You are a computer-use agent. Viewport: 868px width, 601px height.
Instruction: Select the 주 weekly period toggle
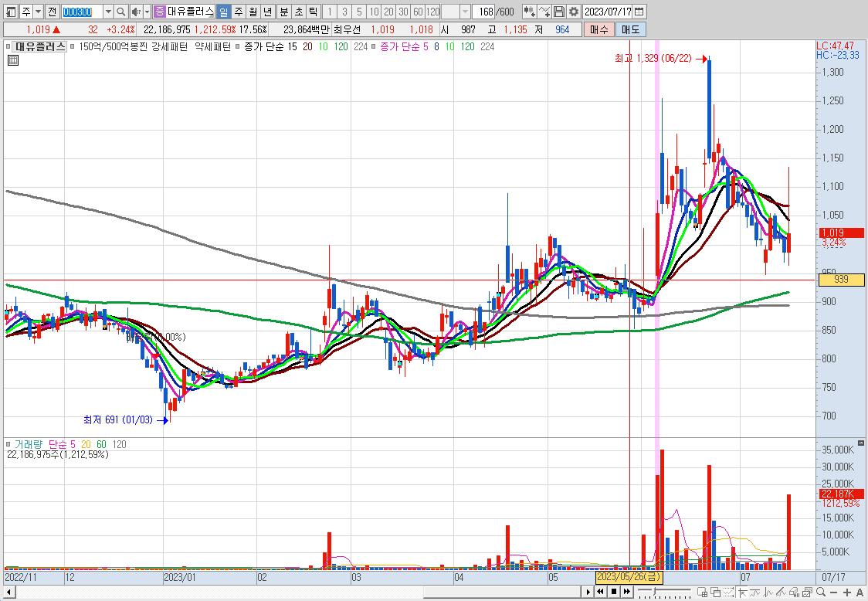[239, 11]
